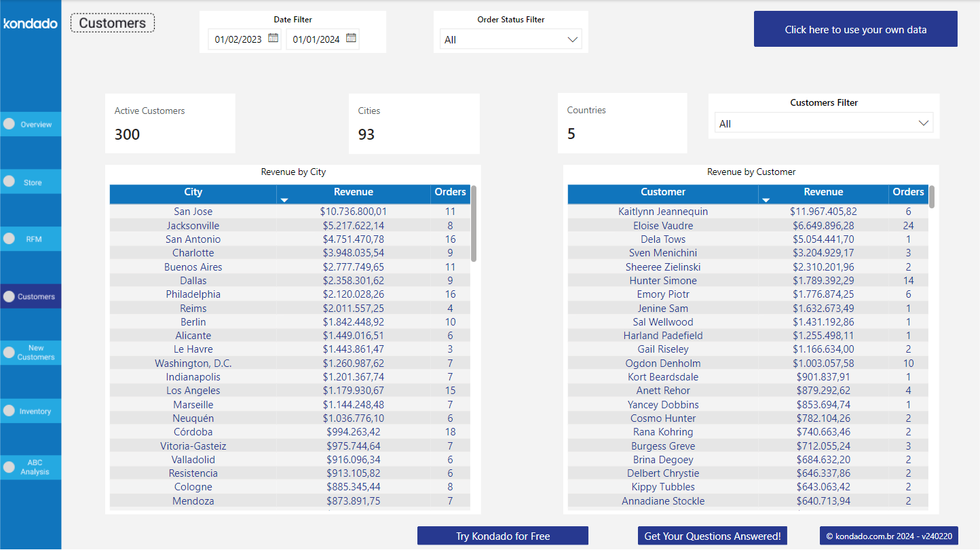
Task: Click the Kondado logo
Action: pyautogui.click(x=30, y=24)
